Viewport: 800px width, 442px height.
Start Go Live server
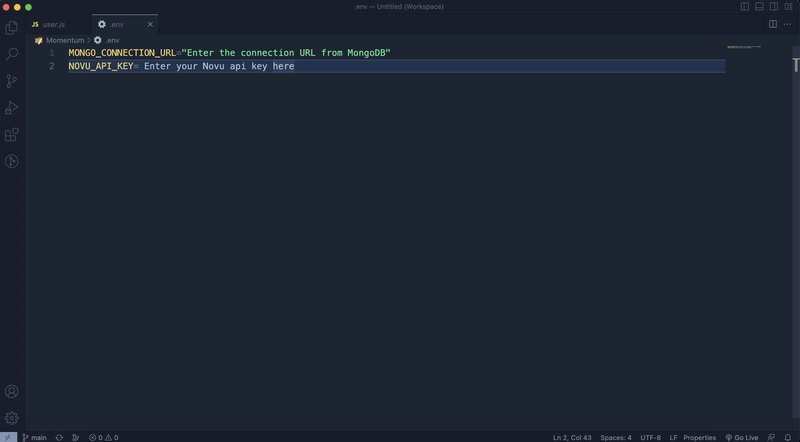tap(742, 437)
